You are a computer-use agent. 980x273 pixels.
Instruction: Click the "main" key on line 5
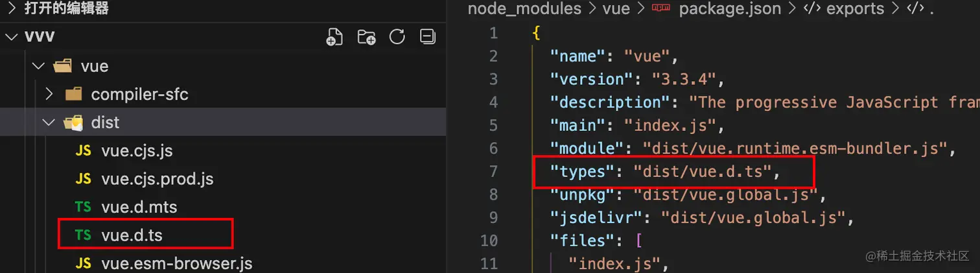tap(577, 125)
